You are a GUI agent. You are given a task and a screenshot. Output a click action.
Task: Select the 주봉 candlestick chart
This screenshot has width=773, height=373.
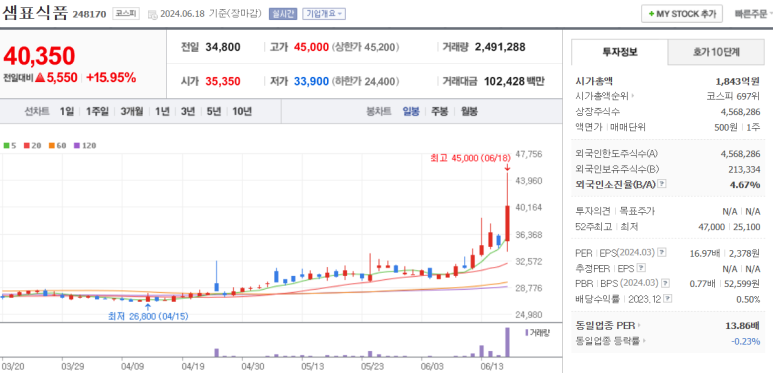point(440,111)
